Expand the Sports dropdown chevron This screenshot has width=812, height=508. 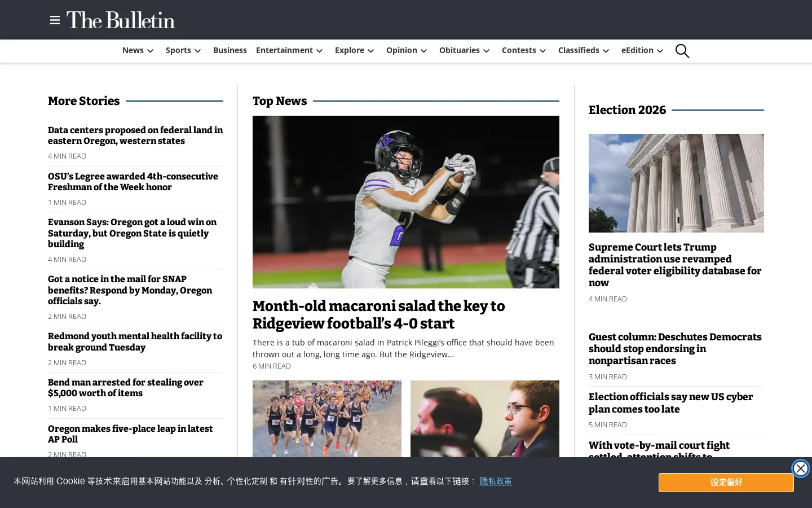click(198, 51)
